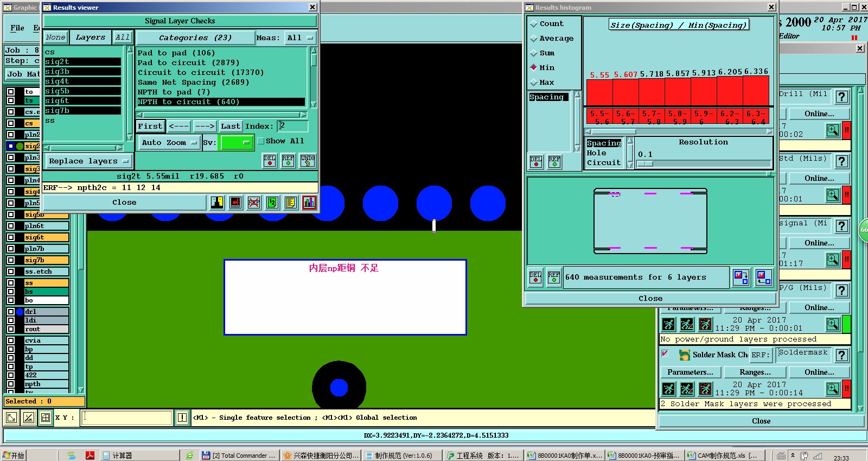This screenshot has width=868, height=461.
Task: Click the checklist panel scroll-down arrow
Action: coord(860,408)
